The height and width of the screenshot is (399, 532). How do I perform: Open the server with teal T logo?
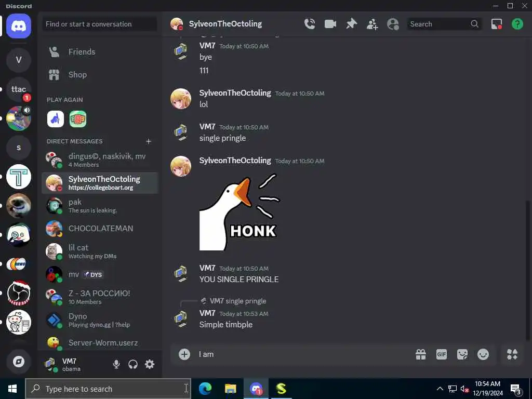19,177
